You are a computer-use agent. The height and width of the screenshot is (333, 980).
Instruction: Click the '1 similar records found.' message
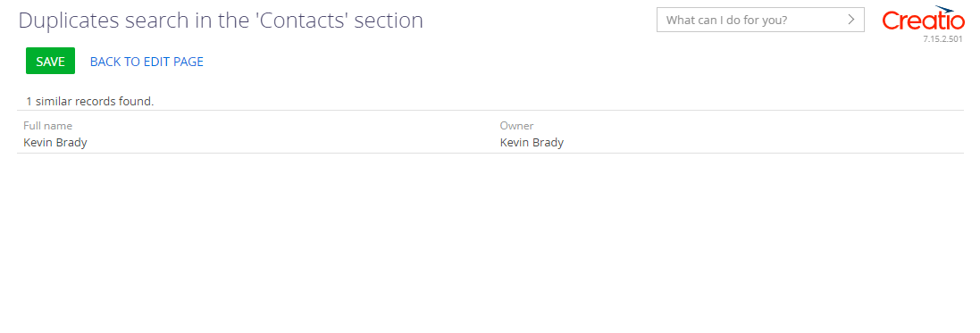point(90,101)
